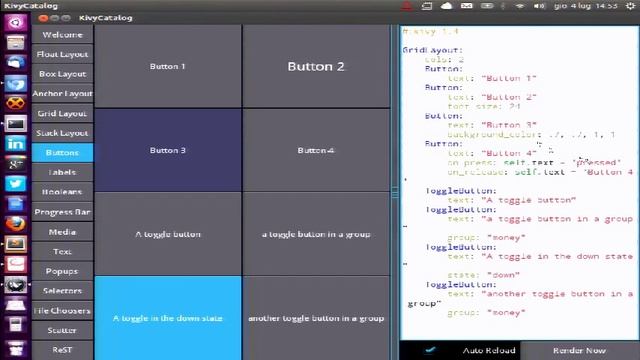Toggle the Auto Reload checkbox
Image resolution: width=640 pixels, height=360 pixels.
coord(430,350)
